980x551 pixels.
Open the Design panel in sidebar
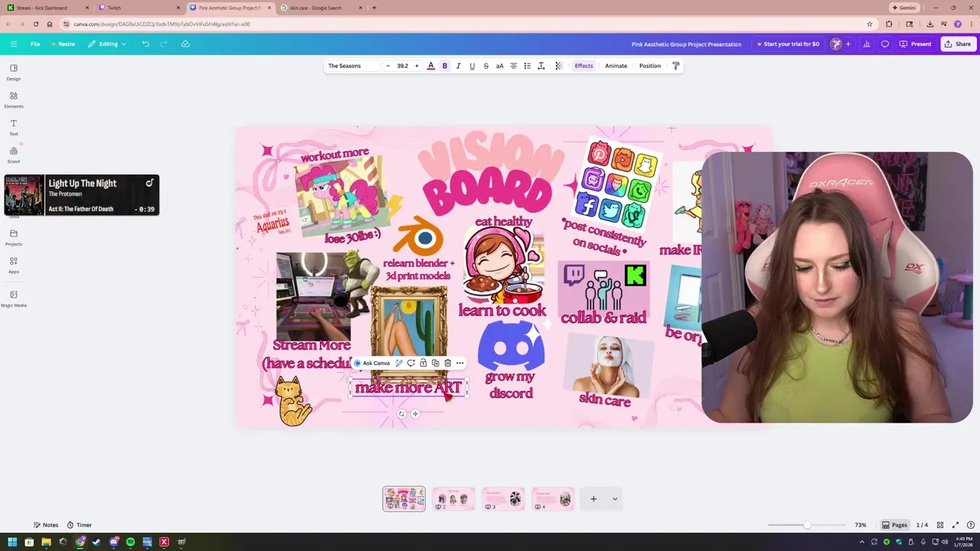(x=14, y=73)
